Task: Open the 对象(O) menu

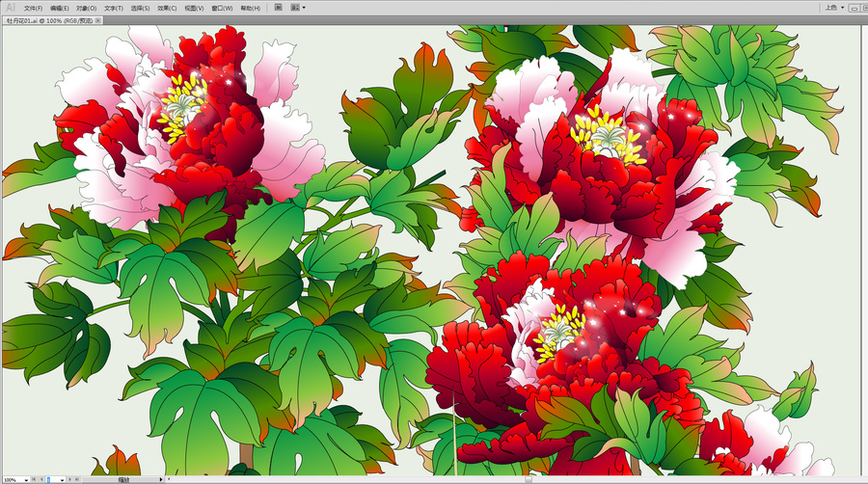Action: (x=87, y=9)
